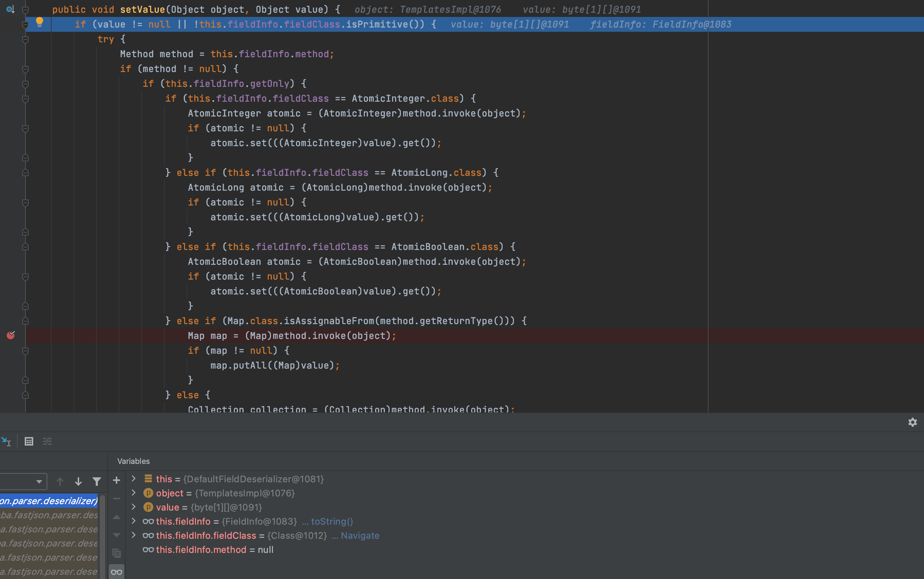Click the toString() link for fieldInfo
The width and height of the screenshot is (924, 579).
332,521
